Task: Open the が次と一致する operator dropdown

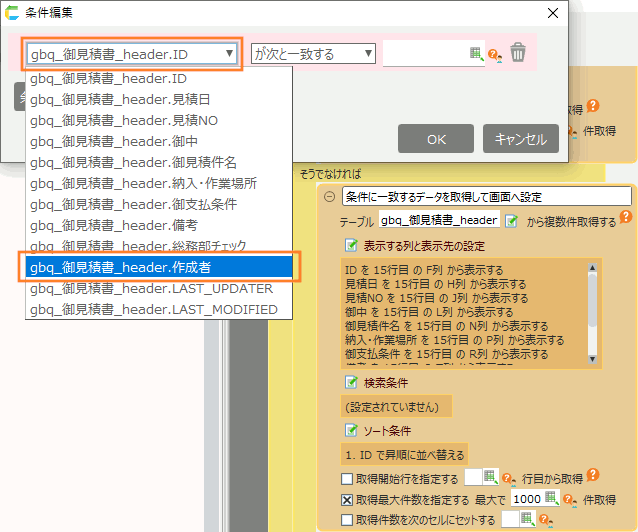Action: tap(313, 53)
